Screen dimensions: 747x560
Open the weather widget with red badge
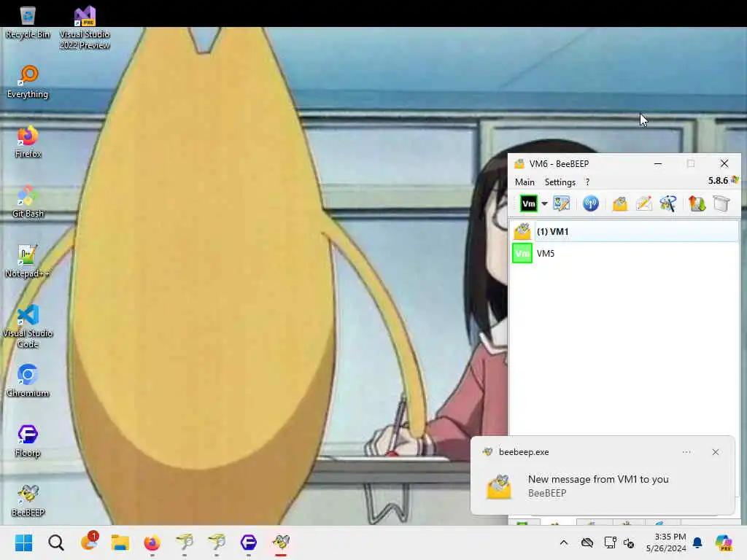(88, 542)
